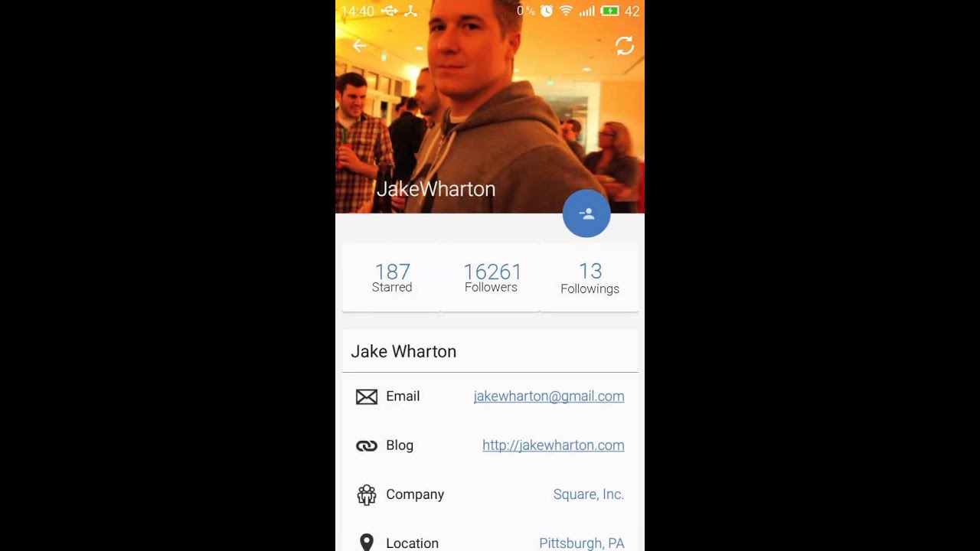This screenshot has width=980, height=551.
Task: Open the http://jakewharton.com blog link
Action: (x=554, y=445)
